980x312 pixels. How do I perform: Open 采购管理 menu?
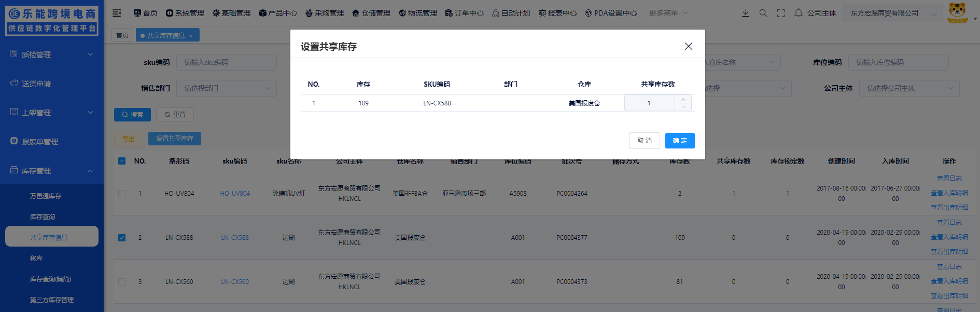coord(325,13)
